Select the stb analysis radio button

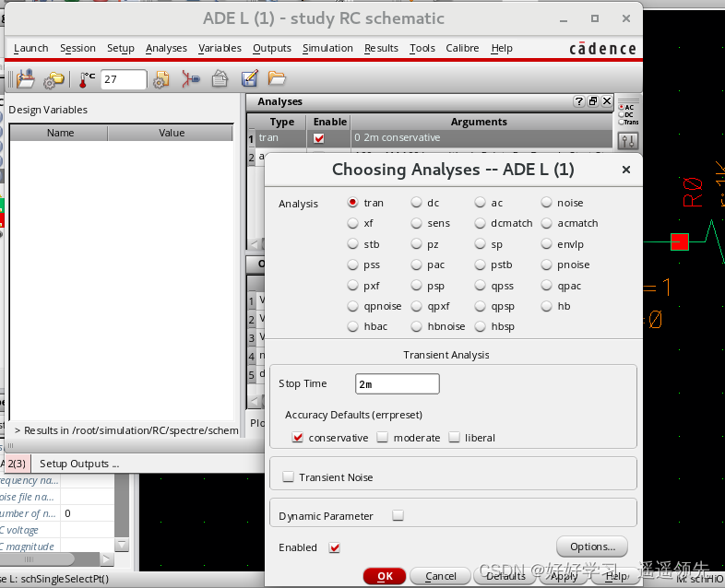click(x=352, y=244)
